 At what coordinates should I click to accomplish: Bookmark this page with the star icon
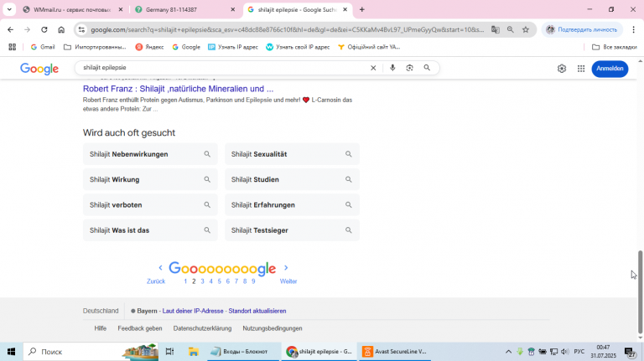pyautogui.click(x=526, y=29)
